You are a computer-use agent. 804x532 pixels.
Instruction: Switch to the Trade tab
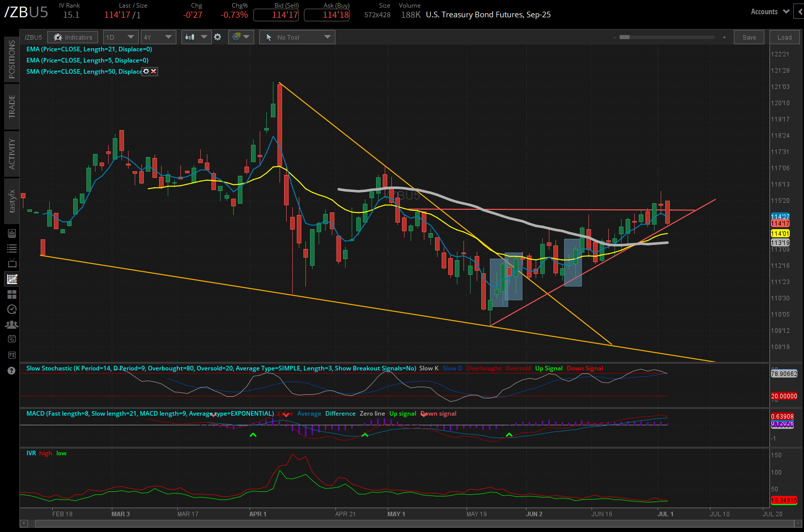[x=12, y=107]
